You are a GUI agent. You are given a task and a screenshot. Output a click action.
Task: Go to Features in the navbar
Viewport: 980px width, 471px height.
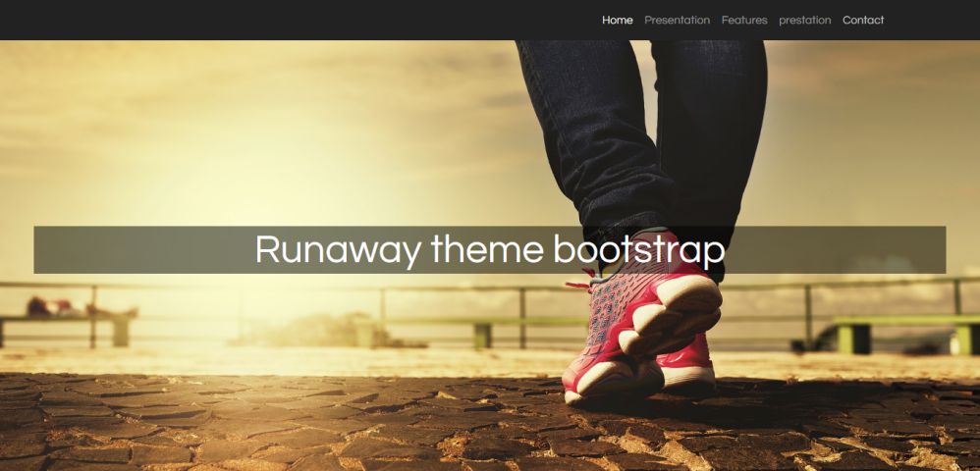[743, 20]
